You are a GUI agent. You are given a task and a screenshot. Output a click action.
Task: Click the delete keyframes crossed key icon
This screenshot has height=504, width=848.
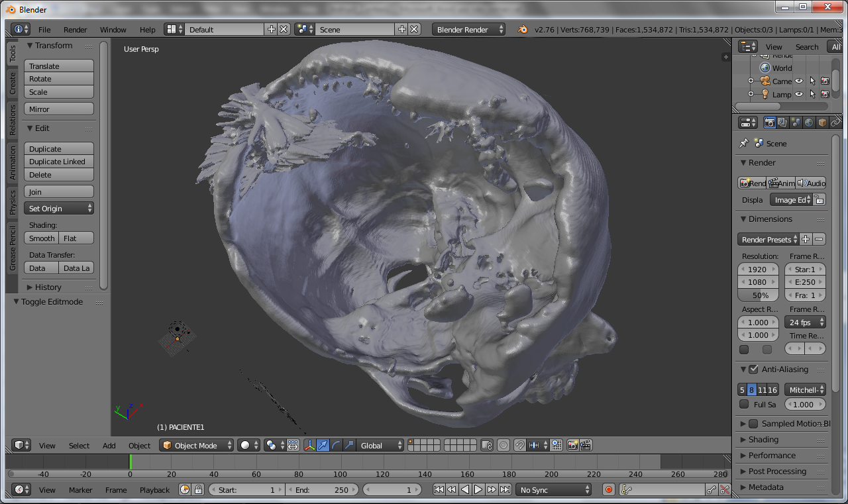tap(724, 489)
